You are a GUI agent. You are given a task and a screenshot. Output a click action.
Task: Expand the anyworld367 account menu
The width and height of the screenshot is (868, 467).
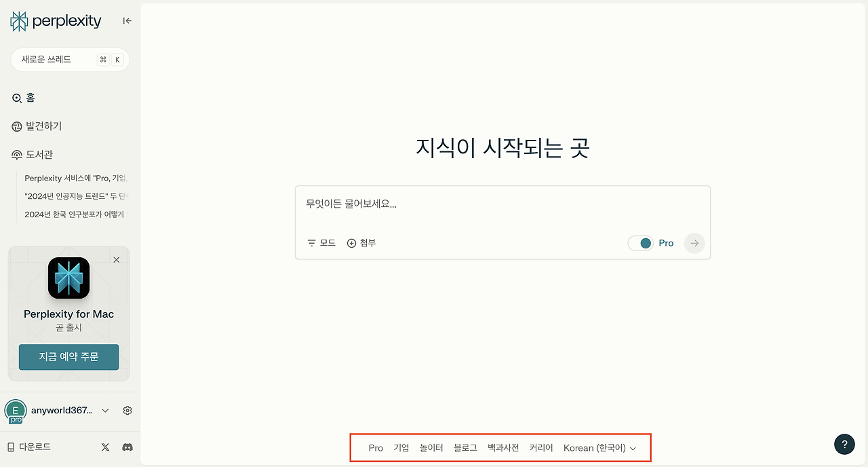click(x=105, y=411)
